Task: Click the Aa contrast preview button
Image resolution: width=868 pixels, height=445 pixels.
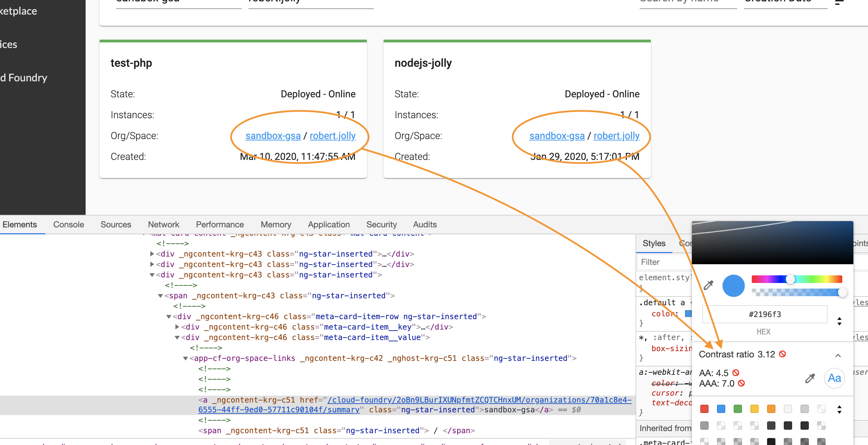Action: pos(835,378)
